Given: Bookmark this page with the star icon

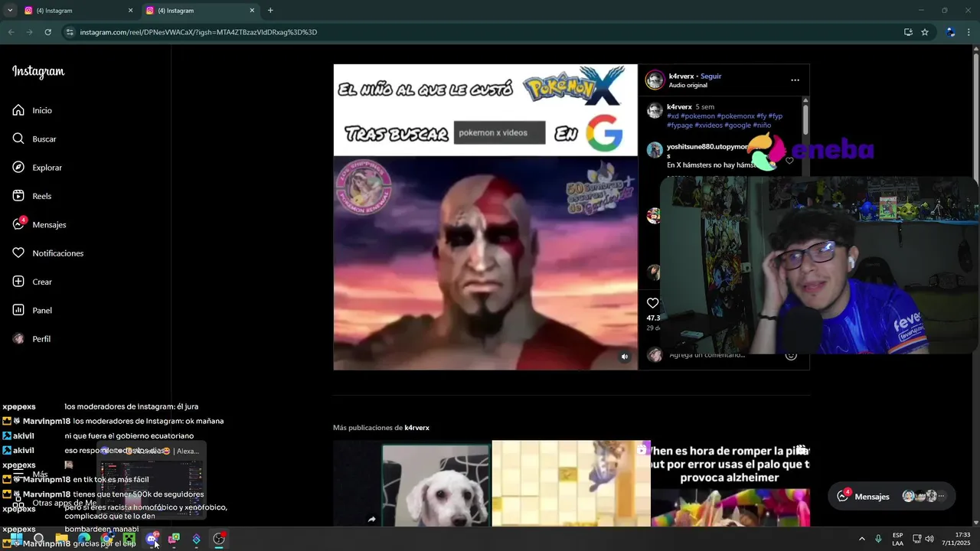Looking at the screenshot, I should point(925,32).
